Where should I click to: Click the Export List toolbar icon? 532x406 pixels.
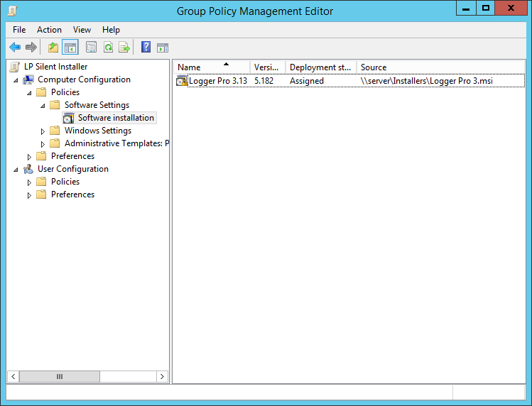pos(124,47)
